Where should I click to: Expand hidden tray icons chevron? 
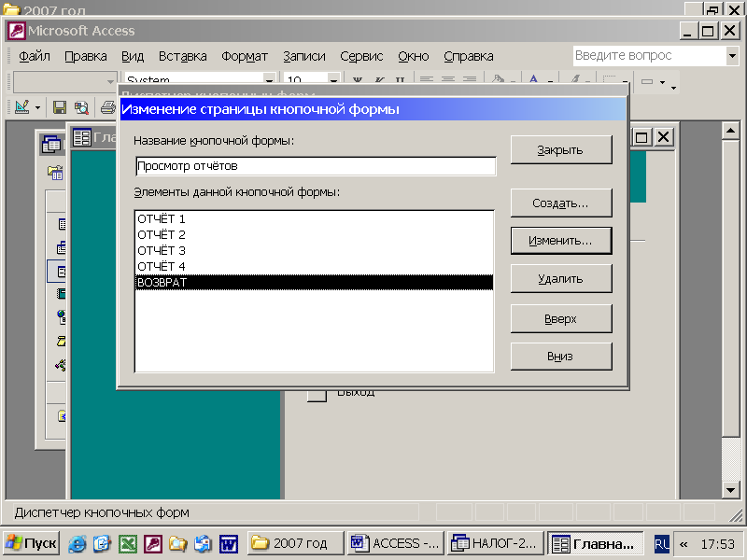(684, 544)
